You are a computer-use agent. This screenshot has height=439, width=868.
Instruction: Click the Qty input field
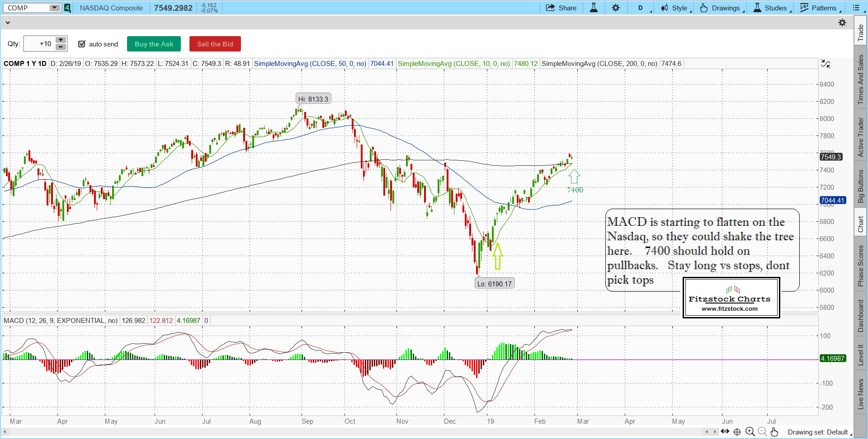40,44
